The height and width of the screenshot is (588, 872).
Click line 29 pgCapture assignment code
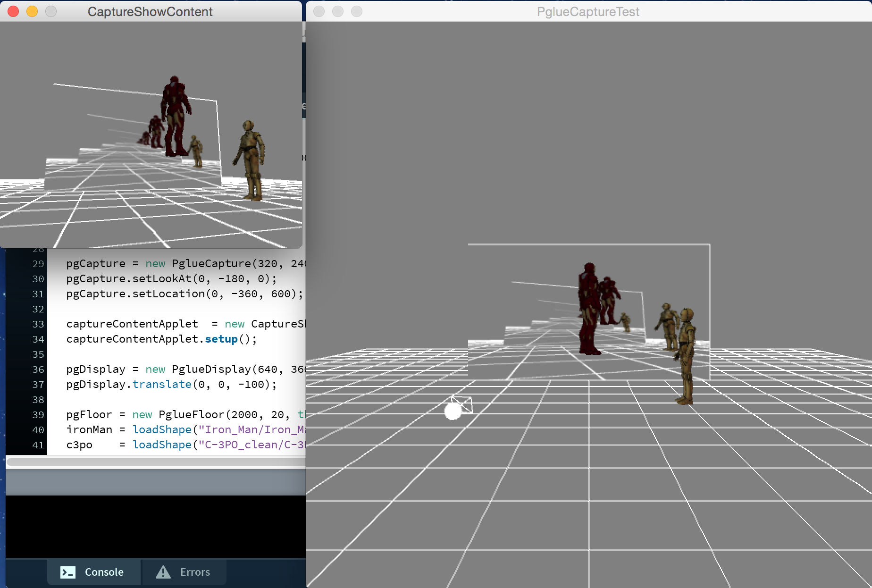click(x=186, y=263)
